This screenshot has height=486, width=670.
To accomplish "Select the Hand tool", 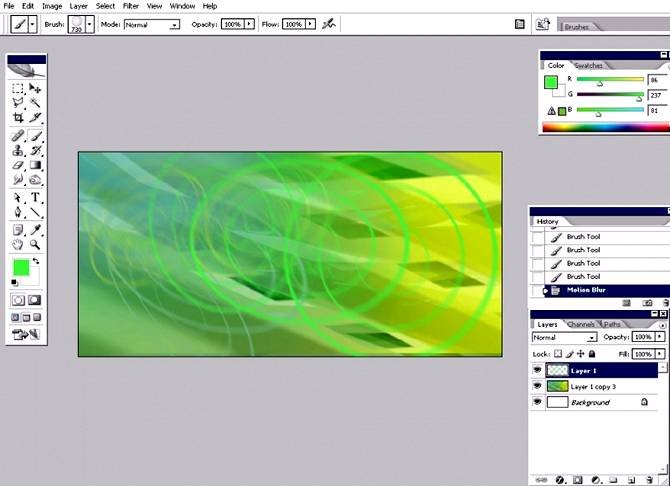I will click(x=18, y=244).
